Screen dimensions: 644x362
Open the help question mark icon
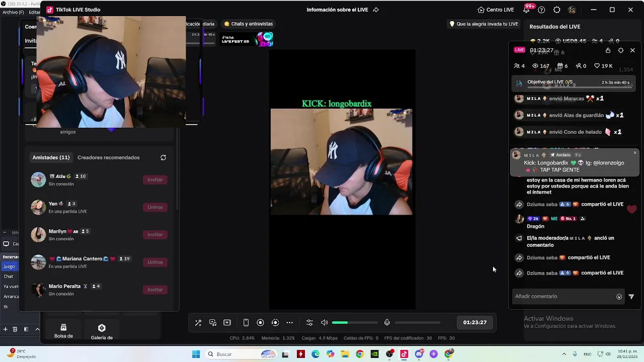[541, 10]
